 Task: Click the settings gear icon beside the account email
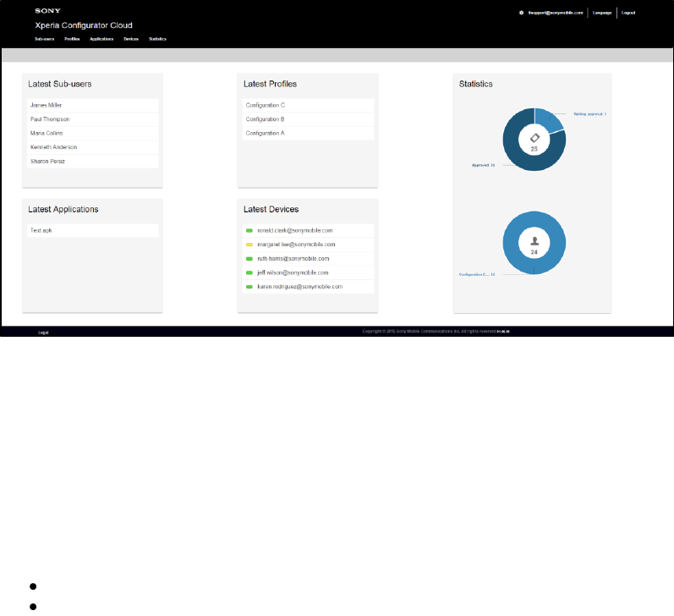(521, 13)
